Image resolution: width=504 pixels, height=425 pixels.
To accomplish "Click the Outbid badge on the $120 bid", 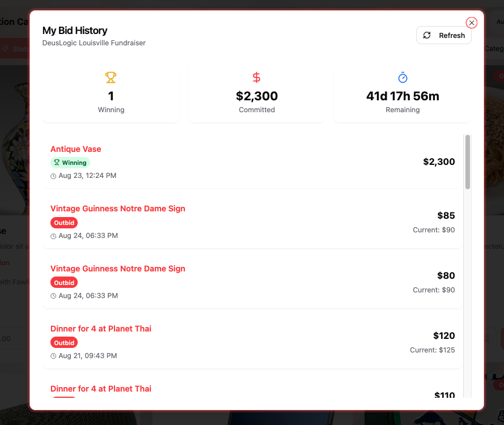I will (x=64, y=343).
